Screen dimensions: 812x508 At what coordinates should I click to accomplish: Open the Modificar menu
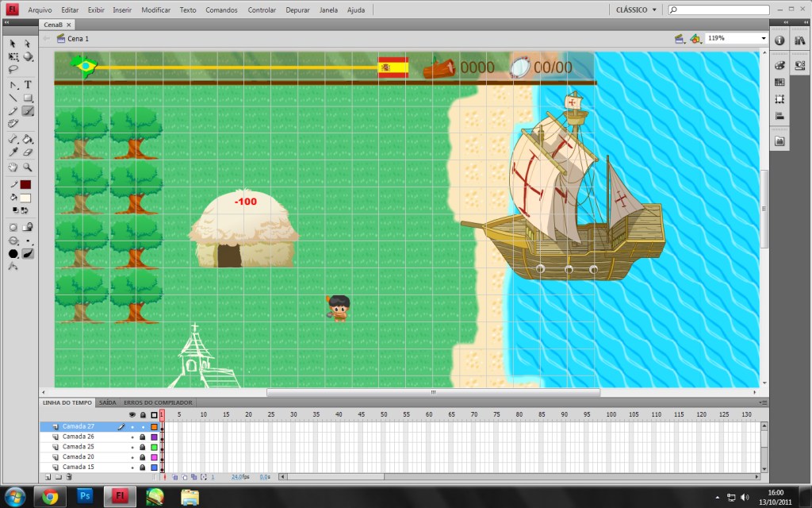pos(155,10)
